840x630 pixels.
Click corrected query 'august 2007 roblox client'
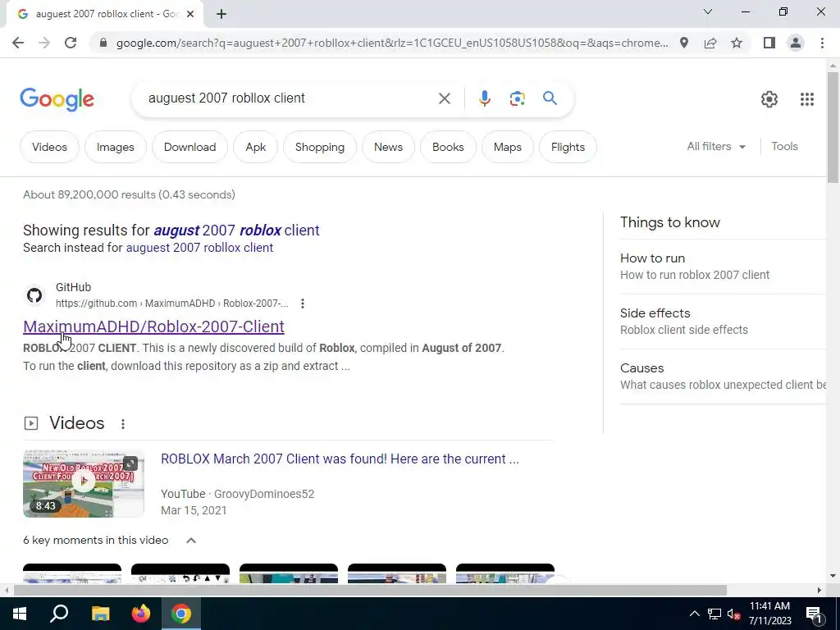coord(236,231)
